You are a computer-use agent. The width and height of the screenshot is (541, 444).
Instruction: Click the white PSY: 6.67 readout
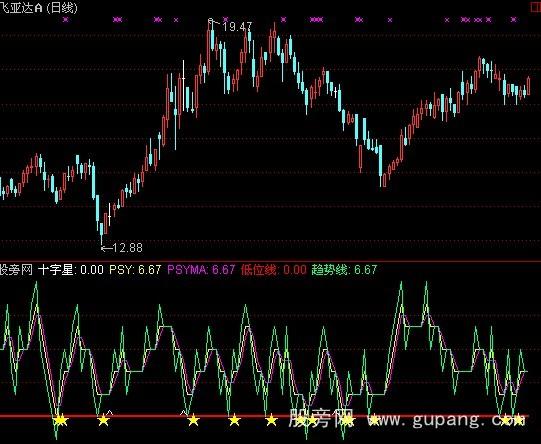[135, 269]
